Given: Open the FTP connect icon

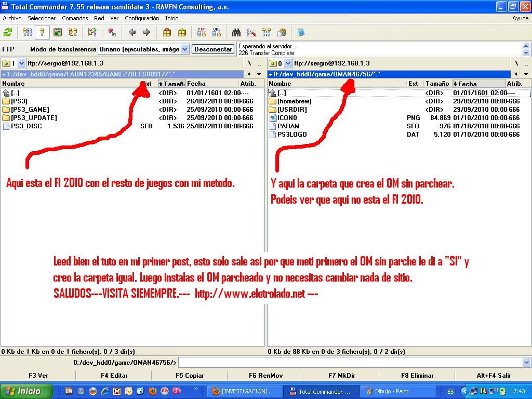Looking at the screenshot, I should click(x=202, y=32).
